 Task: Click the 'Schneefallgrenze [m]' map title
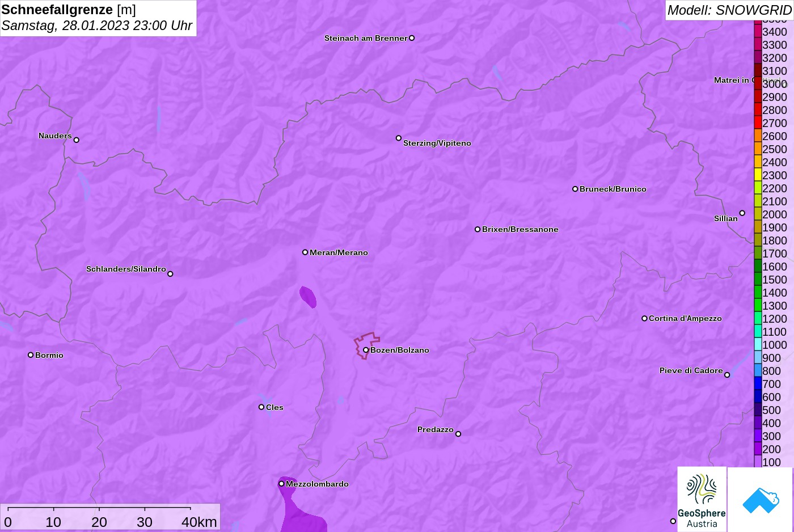point(69,10)
